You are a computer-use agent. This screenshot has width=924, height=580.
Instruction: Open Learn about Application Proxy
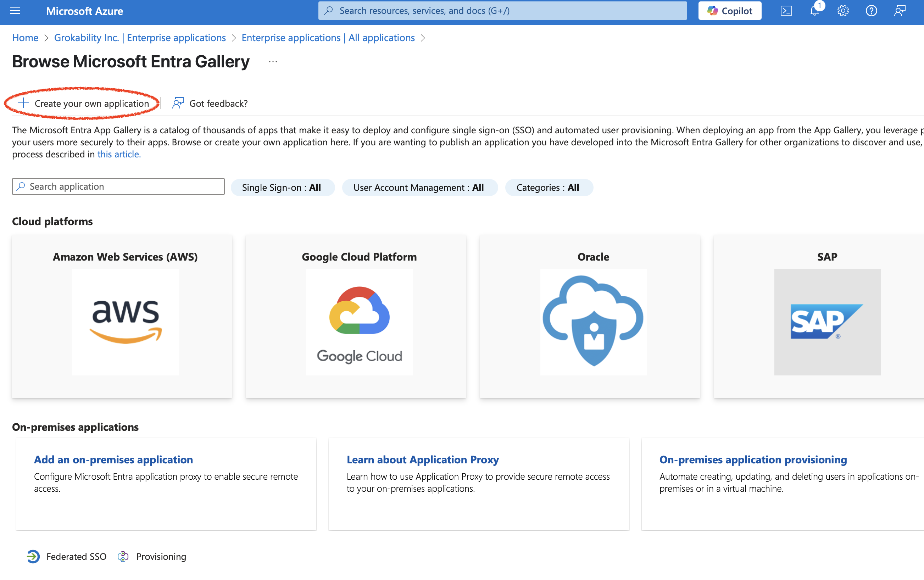[423, 459]
